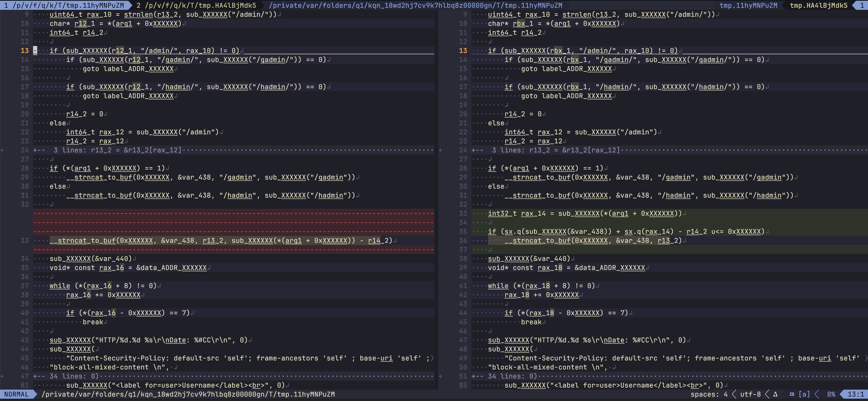
Task: Switch to buffer tab 1 tmp.11hyMNPuZM
Action: (x=64, y=5)
